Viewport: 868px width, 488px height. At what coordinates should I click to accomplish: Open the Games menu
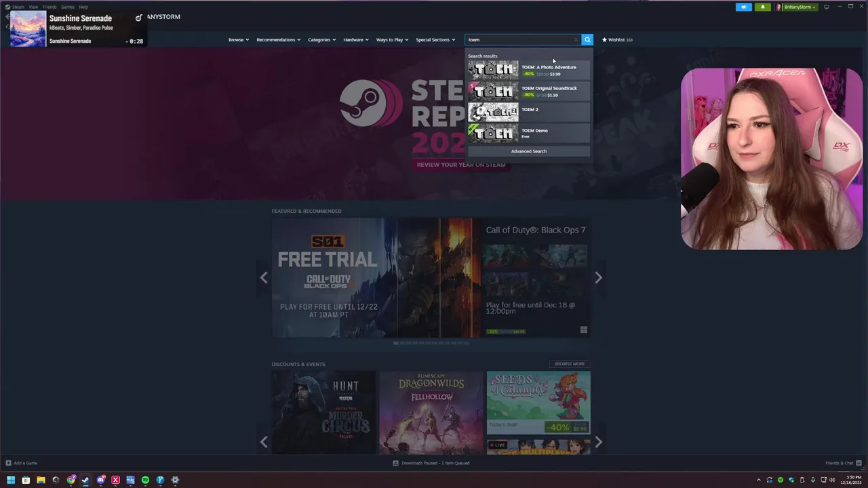click(68, 7)
